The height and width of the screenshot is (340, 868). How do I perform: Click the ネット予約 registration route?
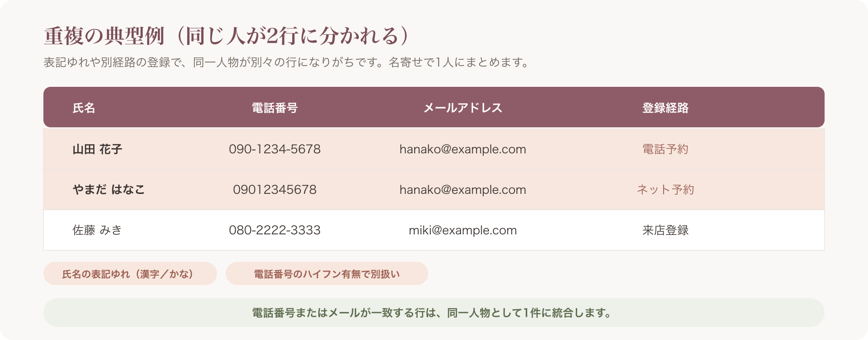(x=665, y=190)
